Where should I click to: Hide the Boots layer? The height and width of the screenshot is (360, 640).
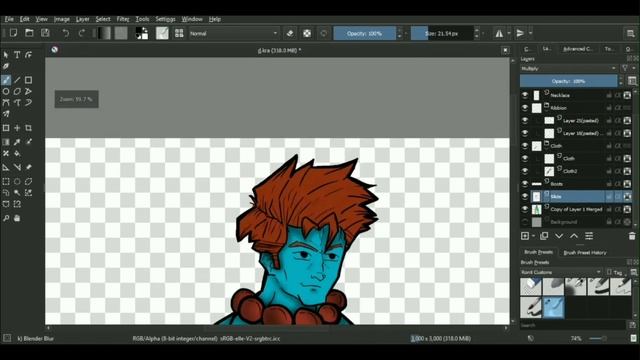click(525, 184)
